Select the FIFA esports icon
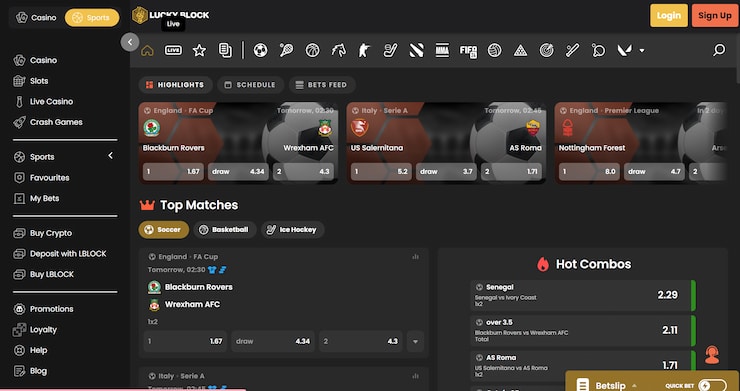The image size is (740, 391). 468,51
